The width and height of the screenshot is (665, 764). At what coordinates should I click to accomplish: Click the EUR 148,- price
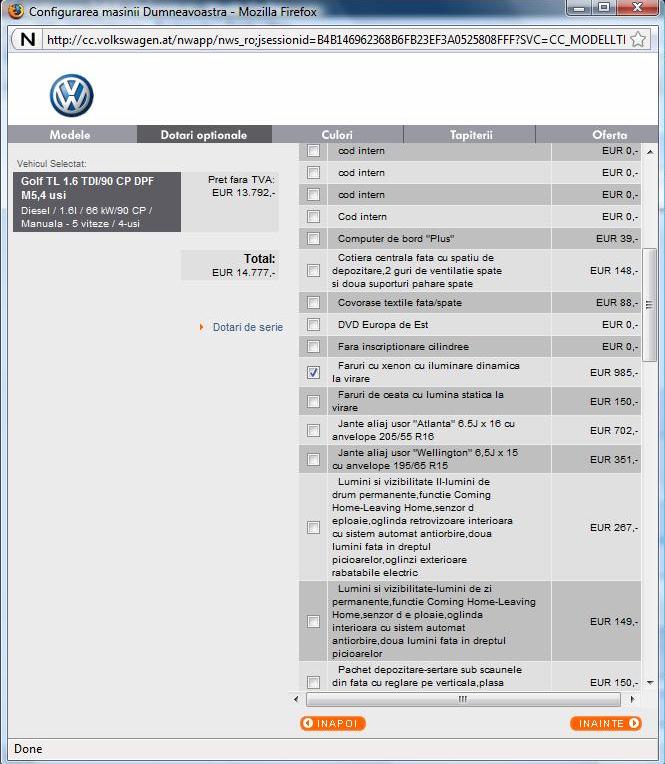(x=614, y=271)
